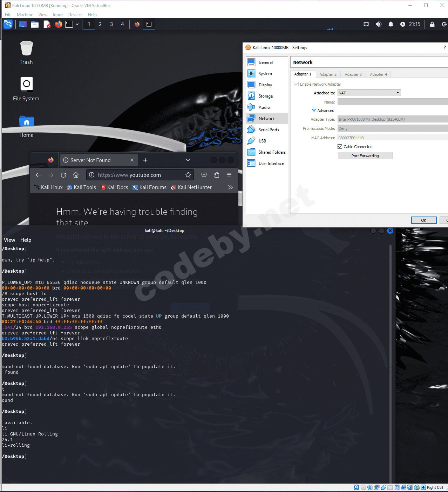Image resolution: width=448 pixels, height=492 pixels.
Task: Switch to the Adapter 2 tab
Action: [x=328, y=74]
